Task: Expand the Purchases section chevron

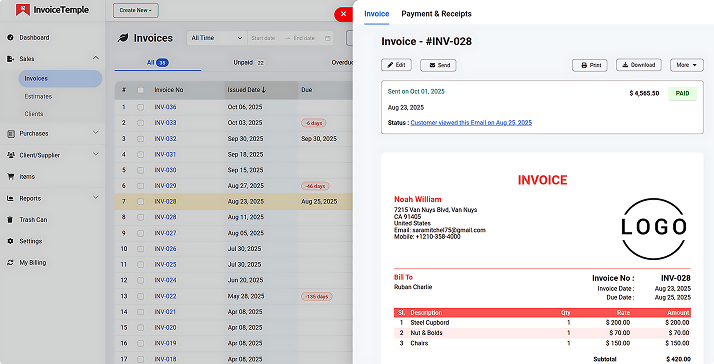Action: tap(95, 133)
